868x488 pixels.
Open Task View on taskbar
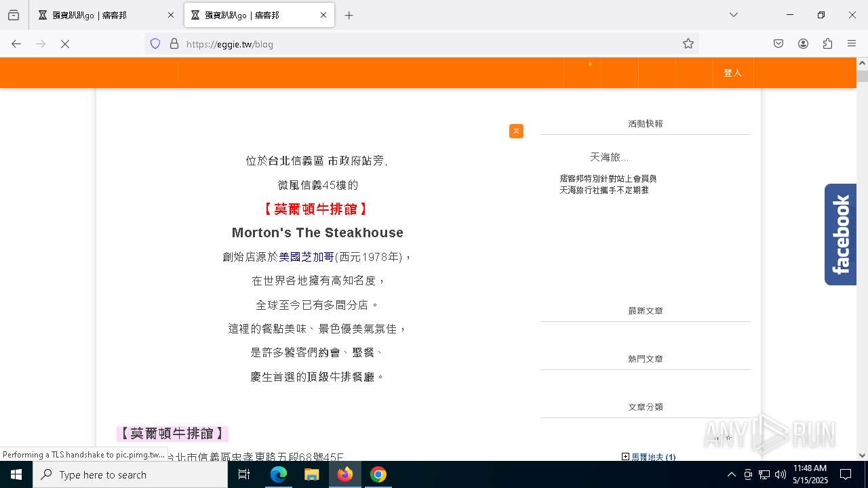point(244,474)
